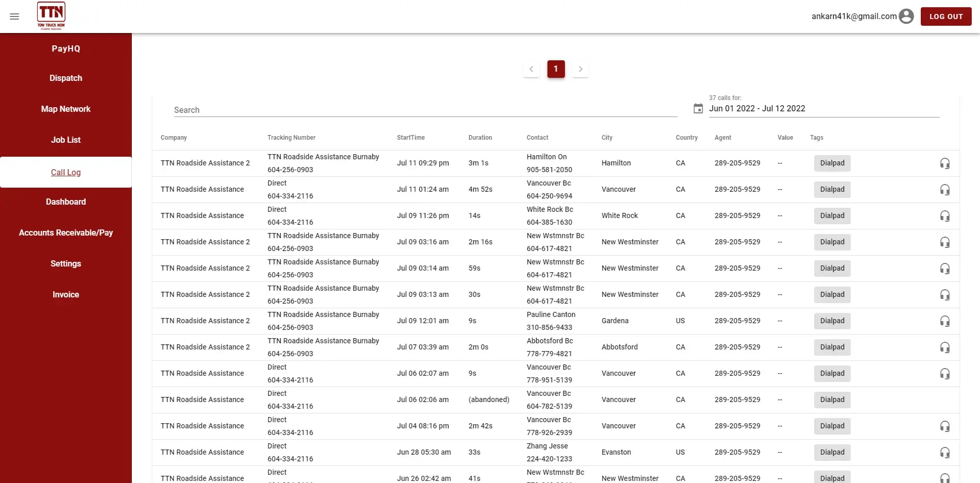
Task: Click the Dialpad tag on Hamilton row
Action: pos(832,163)
